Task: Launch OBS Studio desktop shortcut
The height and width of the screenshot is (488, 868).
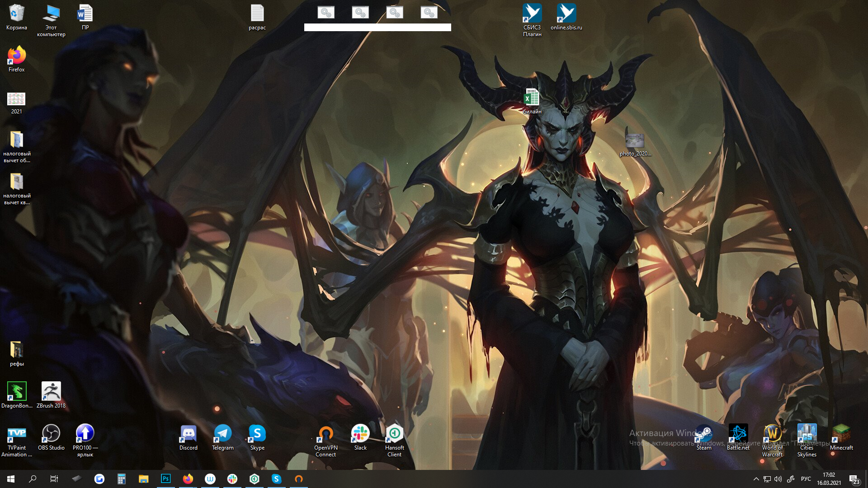Action: (x=51, y=437)
